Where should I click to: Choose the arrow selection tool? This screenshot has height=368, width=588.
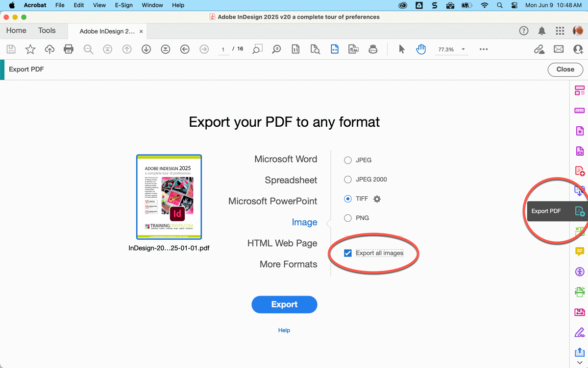point(402,49)
